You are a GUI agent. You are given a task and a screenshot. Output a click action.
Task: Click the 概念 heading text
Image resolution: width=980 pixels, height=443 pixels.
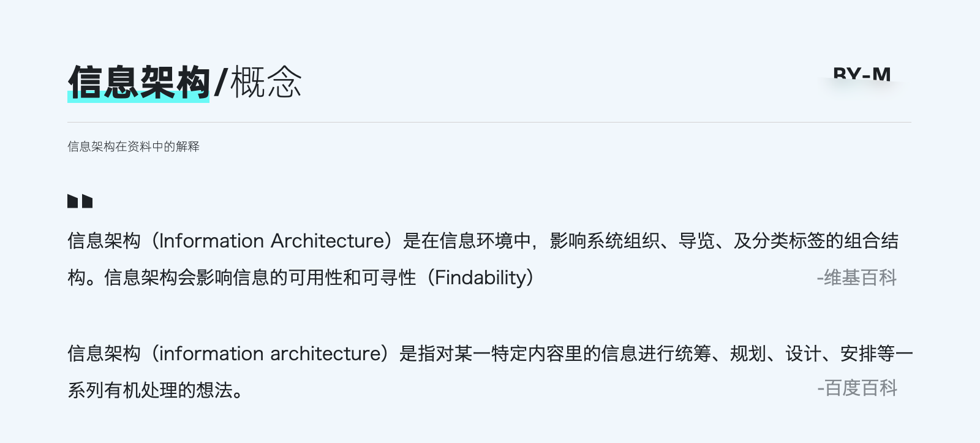click(x=266, y=83)
